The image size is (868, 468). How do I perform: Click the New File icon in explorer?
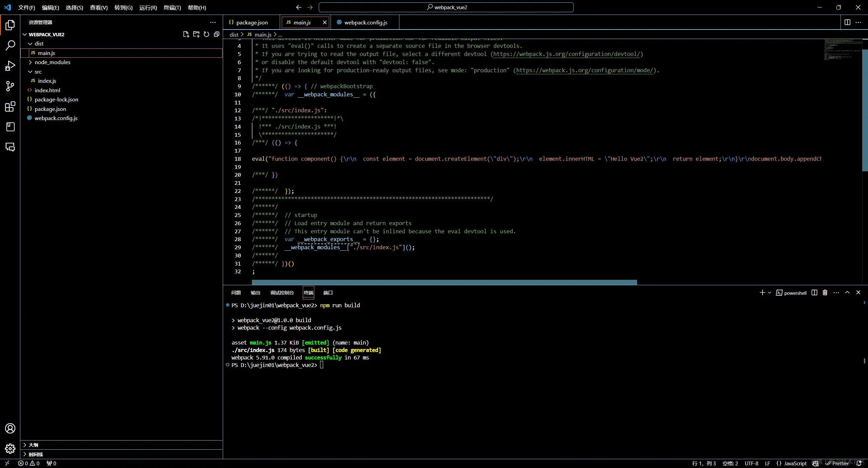(x=186, y=34)
